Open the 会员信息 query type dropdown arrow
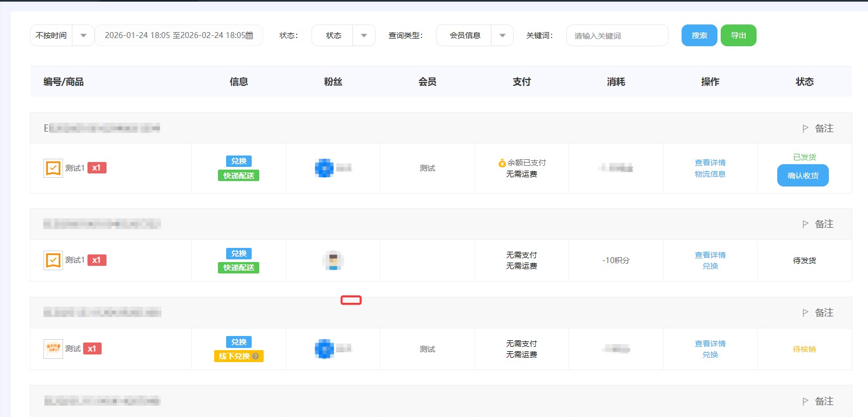 tap(503, 35)
